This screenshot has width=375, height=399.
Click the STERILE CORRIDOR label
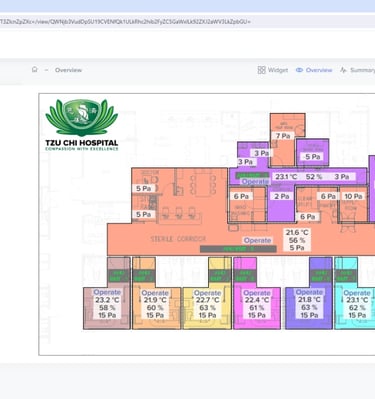pos(178,239)
